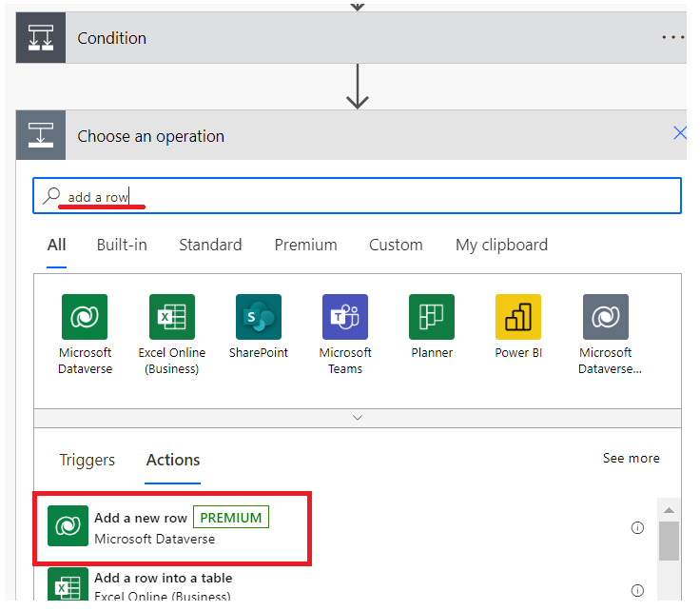Click the actions list scroll-up arrow
The width and height of the screenshot is (700, 611).
(669, 510)
